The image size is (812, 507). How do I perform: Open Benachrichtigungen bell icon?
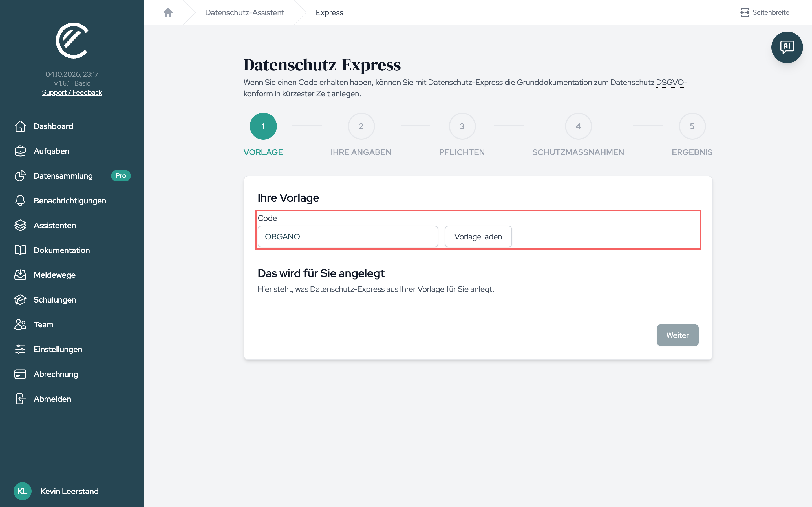[20, 201]
